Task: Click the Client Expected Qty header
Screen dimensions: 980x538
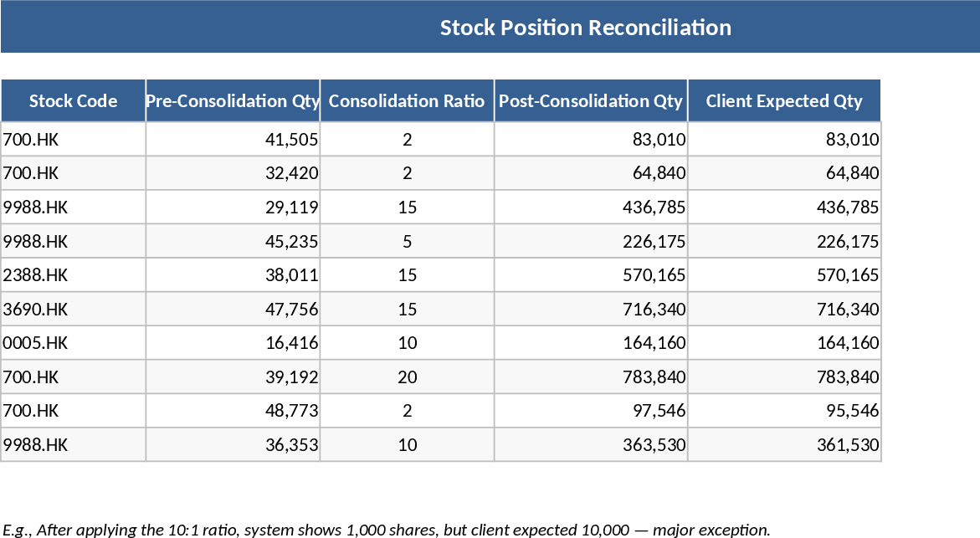Action: (x=783, y=101)
